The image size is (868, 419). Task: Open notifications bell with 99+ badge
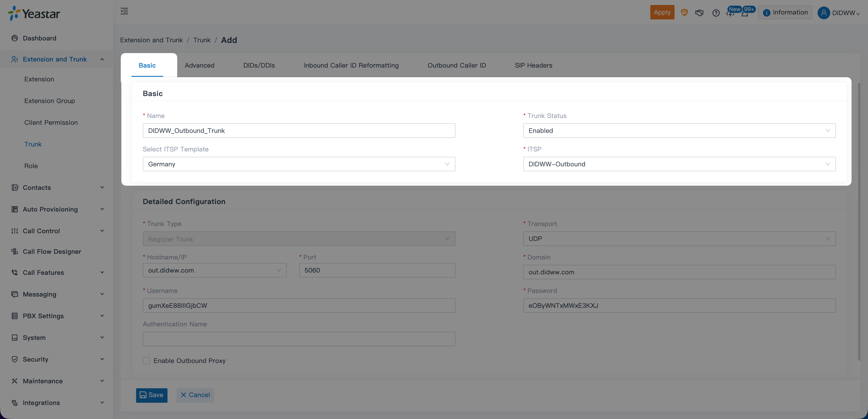tap(745, 14)
